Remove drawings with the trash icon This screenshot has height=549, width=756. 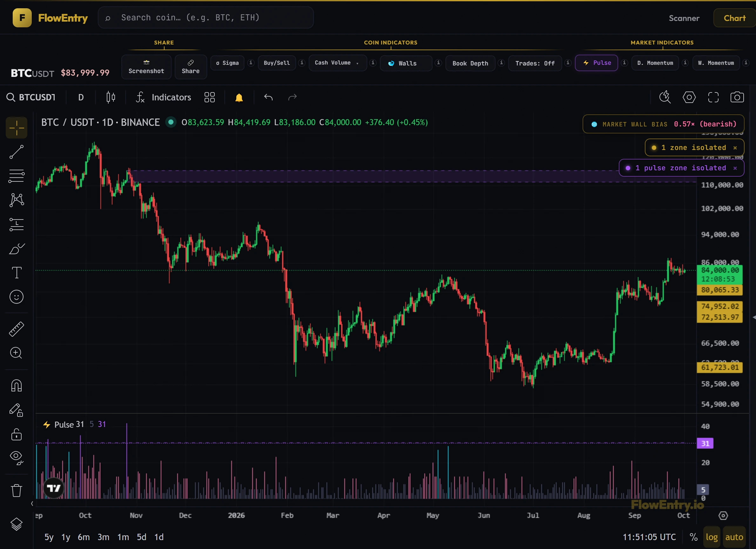point(16,490)
